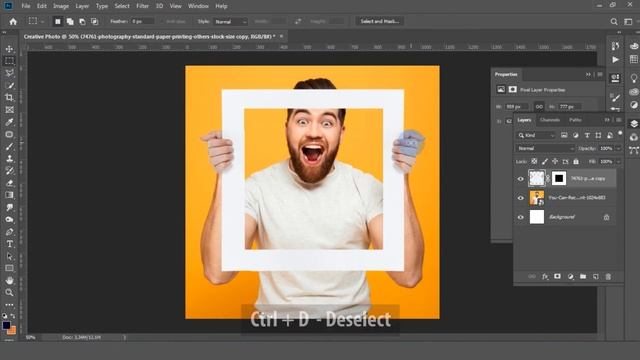Image resolution: width=640 pixels, height=360 pixels.
Task: Click the Home icon in options bar
Action: tap(13, 21)
